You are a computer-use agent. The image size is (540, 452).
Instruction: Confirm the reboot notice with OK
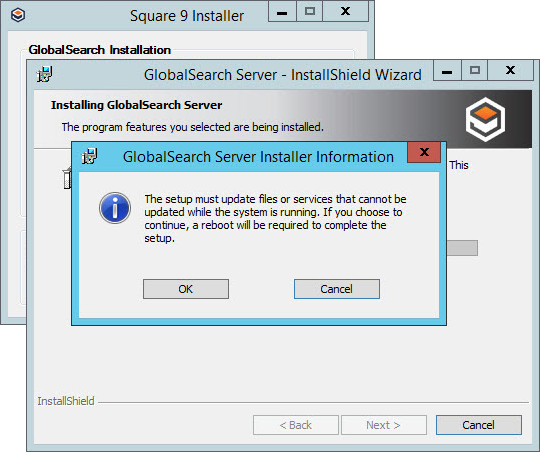pos(186,289)
